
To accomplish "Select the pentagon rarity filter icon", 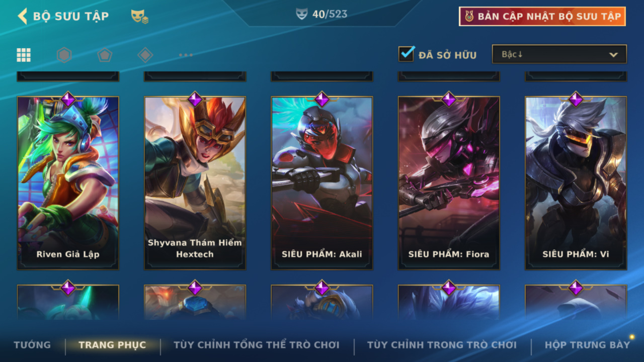I will click(x=104, y=55).
